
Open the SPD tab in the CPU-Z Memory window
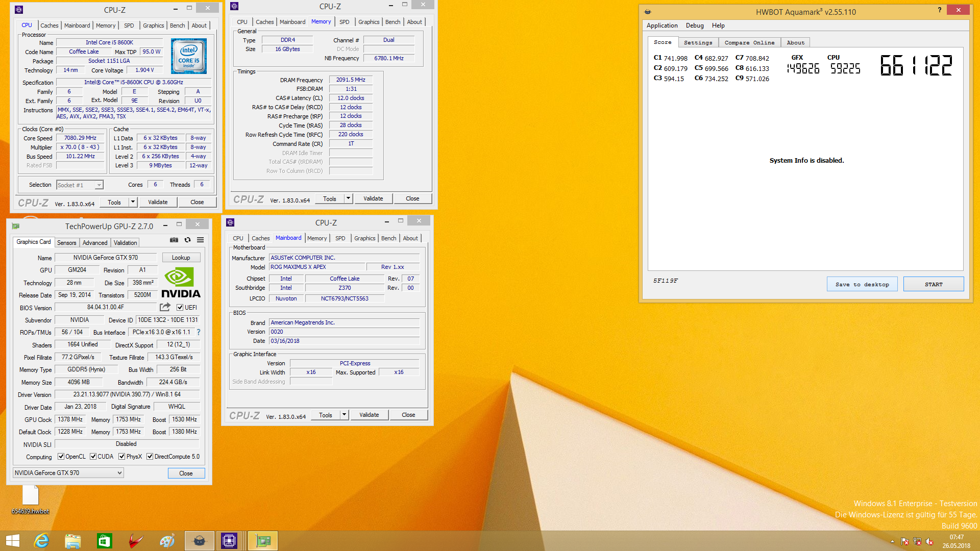[345, 22]
